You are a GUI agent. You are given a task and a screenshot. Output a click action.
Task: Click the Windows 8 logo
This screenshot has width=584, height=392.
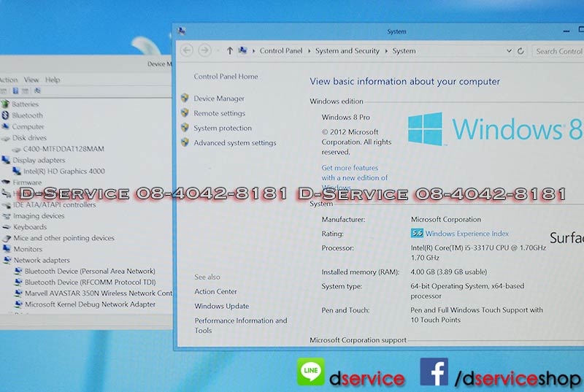coord(495,128)
